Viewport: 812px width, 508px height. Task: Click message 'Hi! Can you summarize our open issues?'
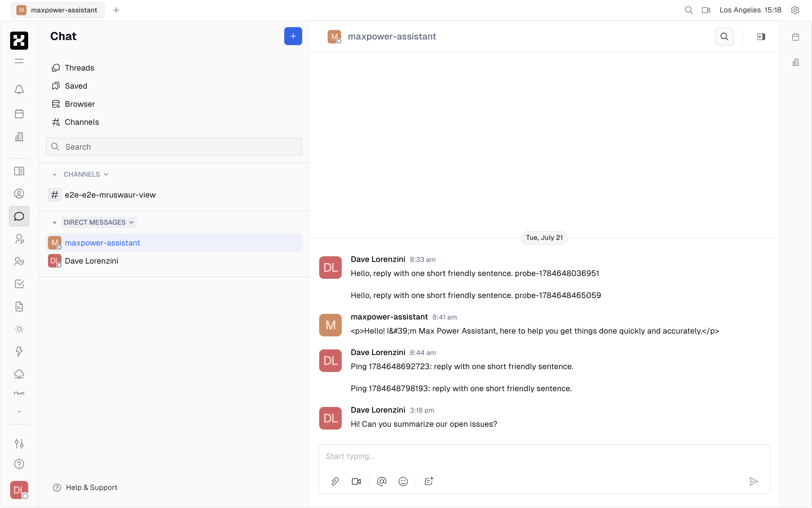coord(424,424)
